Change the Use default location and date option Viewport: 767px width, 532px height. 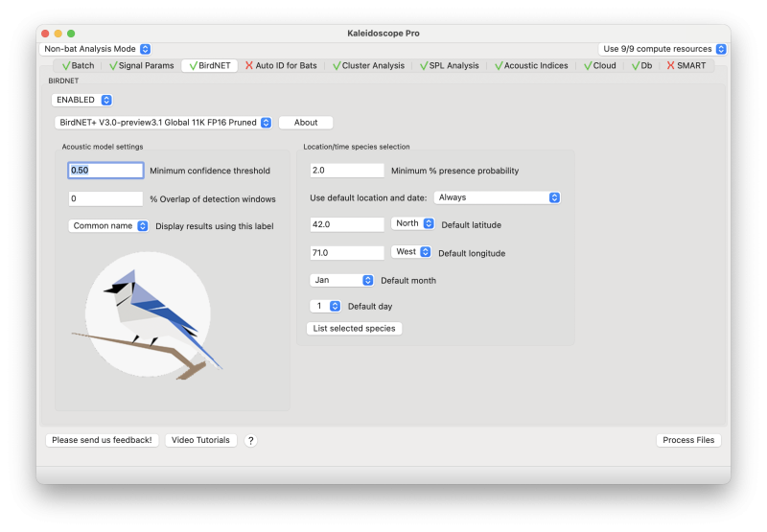pos(497,197)
